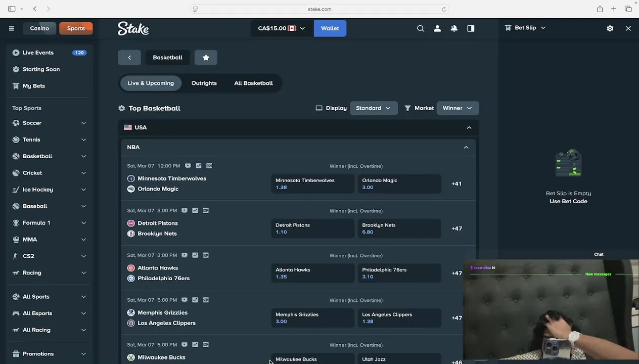Click Use Bet Code link

tap(568, 201)
